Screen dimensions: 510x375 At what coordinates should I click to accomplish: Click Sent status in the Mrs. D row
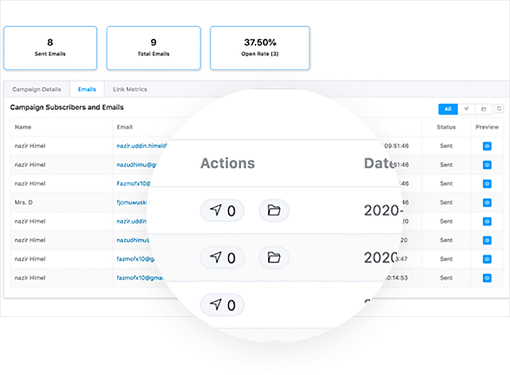446,202
